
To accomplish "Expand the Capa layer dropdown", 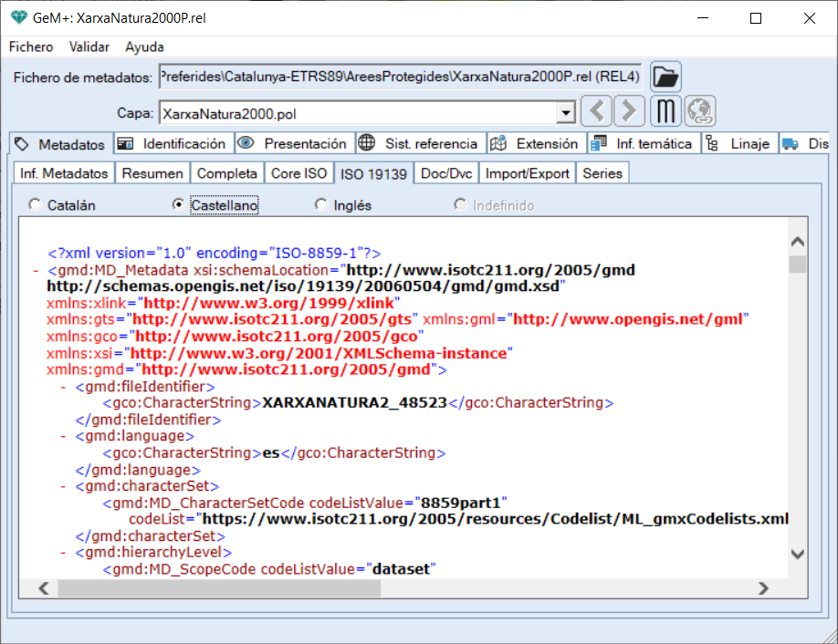I will tap(566, 114).
